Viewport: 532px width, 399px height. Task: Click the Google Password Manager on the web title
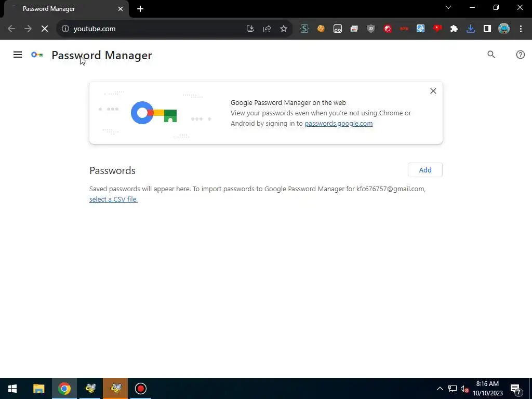288,102
